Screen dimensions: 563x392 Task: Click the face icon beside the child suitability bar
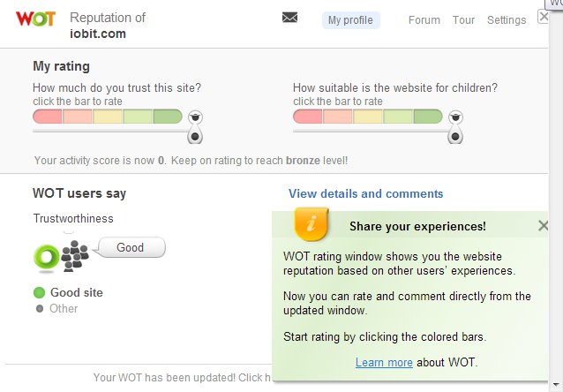click(x=455, y=117)
